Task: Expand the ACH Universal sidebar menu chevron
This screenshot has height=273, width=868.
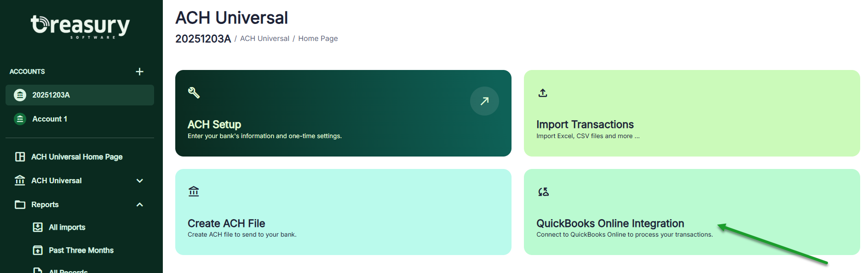Action: (x=140, y=180)
